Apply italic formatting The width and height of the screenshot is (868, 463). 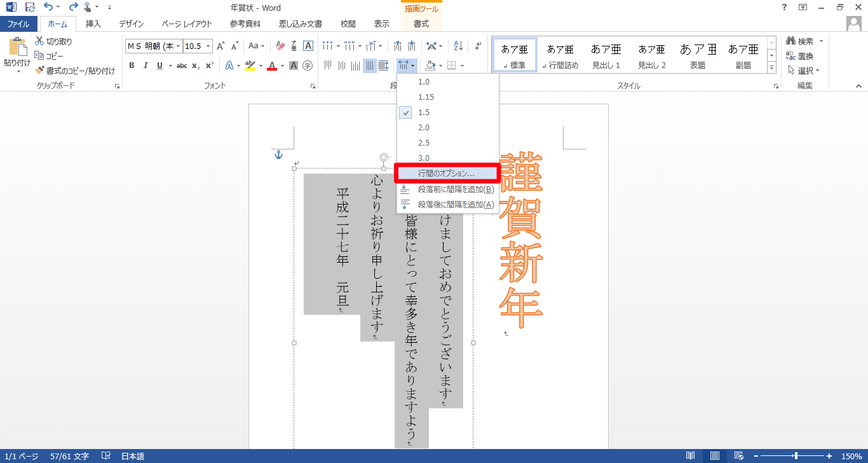tap(146, 66)
